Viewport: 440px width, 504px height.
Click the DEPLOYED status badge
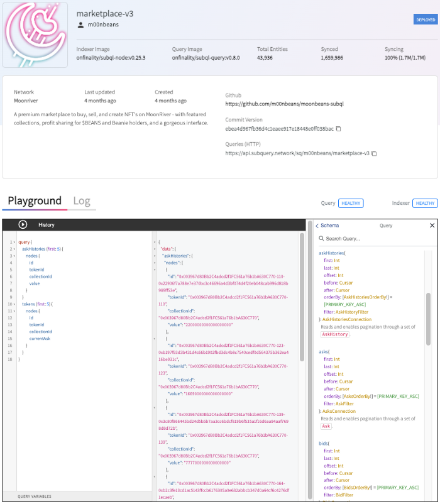pyautogui.click(x=426, y=19)
